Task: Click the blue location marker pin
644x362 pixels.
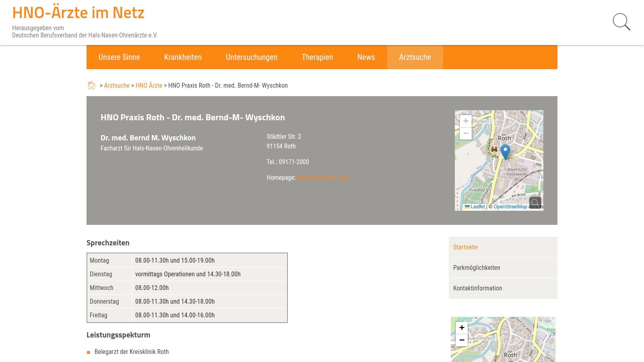Action: click(505, 152)
